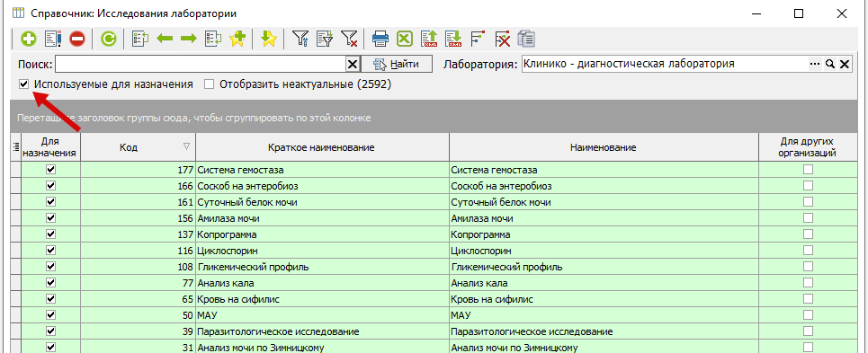Viewport: 868px width, 353px height.
Task: Clear the laboratory field with X
Action: 845,64
